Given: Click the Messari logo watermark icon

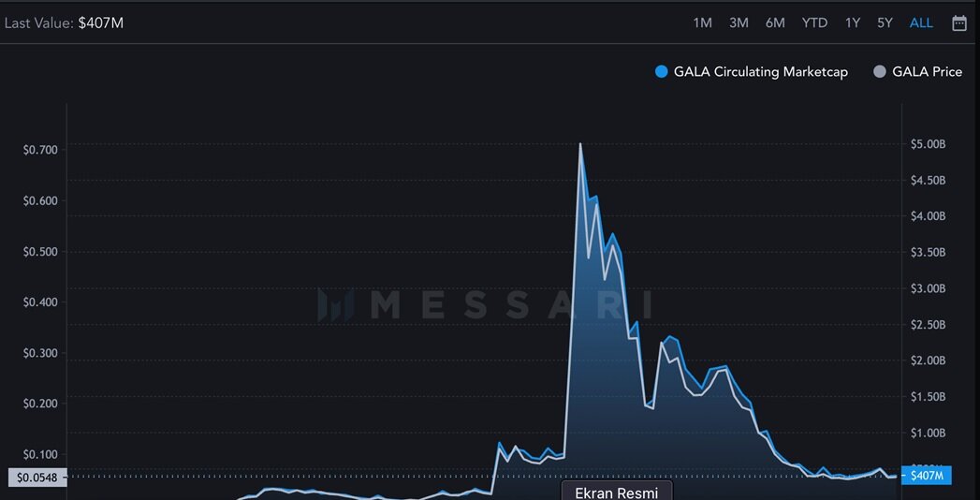Looking at the screenshot, I should coord(336,304).
